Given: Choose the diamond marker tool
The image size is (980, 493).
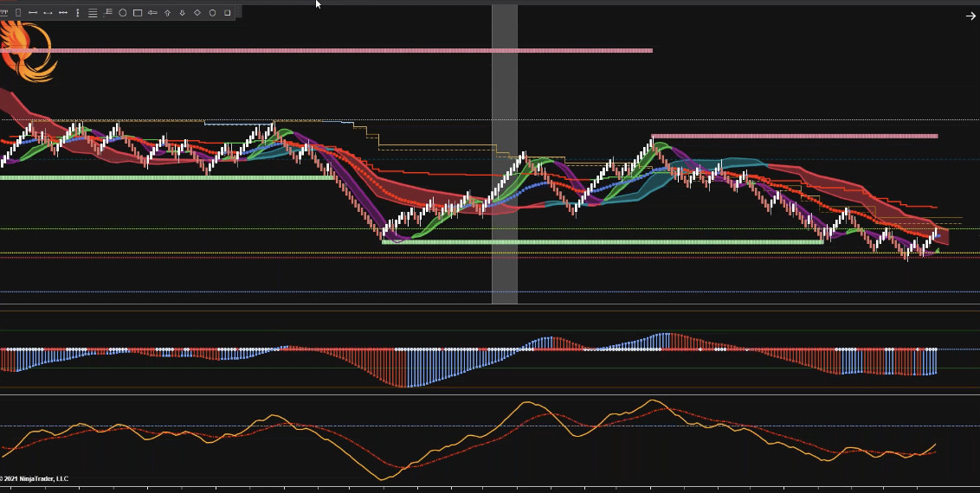Looking at the screenshot, I should tap(197, 13).
